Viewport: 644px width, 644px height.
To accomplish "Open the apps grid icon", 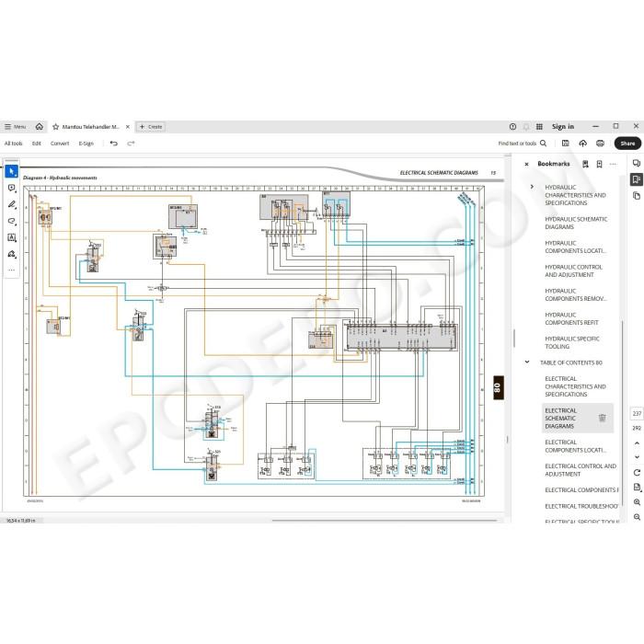I will pyautogui.click(x=539, y=127).
